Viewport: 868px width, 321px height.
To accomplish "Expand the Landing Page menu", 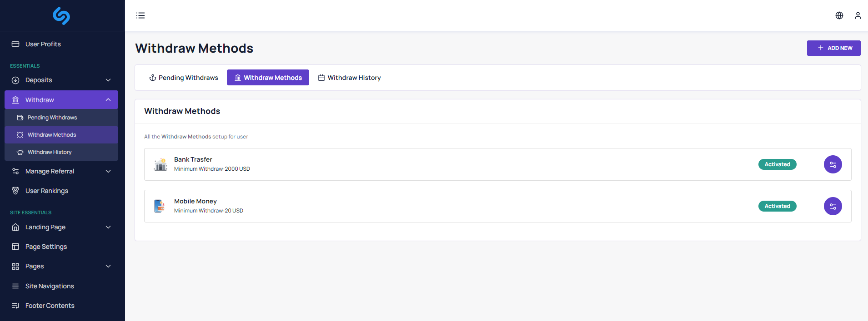I will (61, 227).
